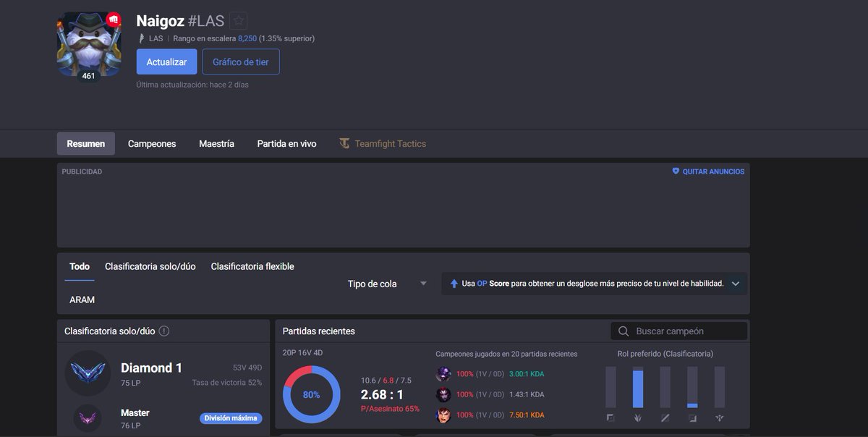Screen dimensions: 868x437
Task: Click the 53V 49D record text
Action: click(247, 368)
